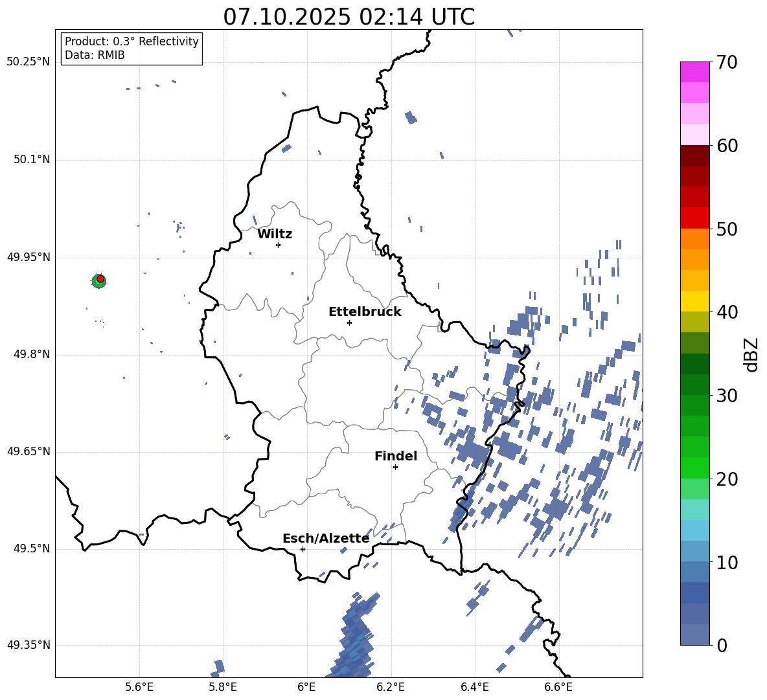Click the Wiltz station label
The height and width of the screenshot is (700, 767).
275,234
